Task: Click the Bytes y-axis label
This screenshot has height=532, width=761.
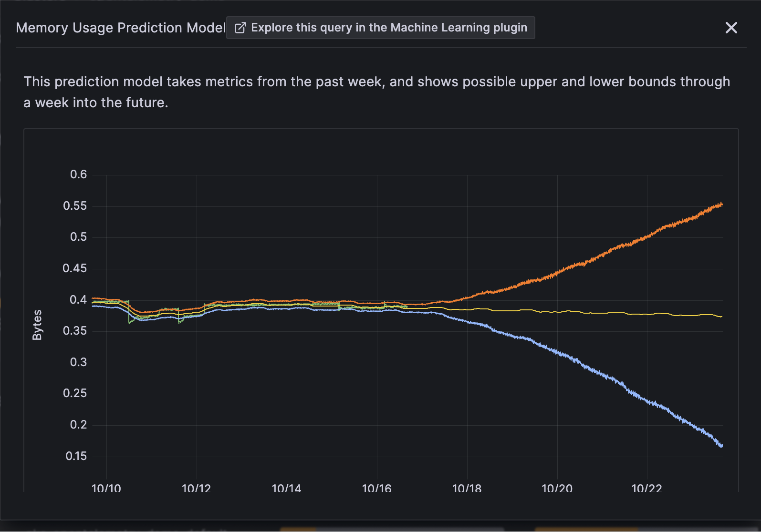Action: tap(37, 325)
